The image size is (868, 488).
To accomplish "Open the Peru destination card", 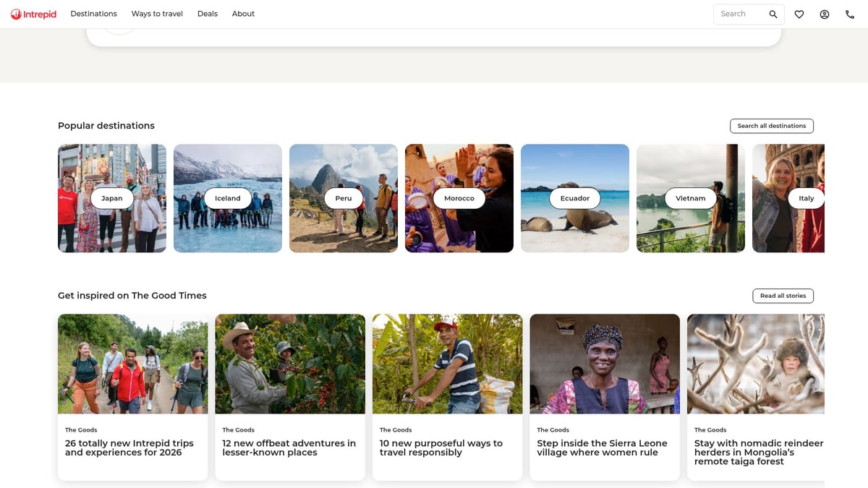I will point(344,198).
